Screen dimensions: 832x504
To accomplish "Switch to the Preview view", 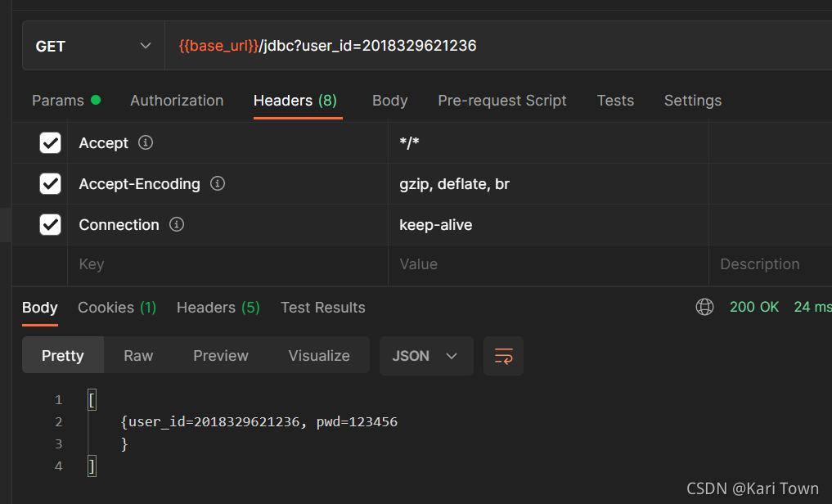I will pos(221,355).
